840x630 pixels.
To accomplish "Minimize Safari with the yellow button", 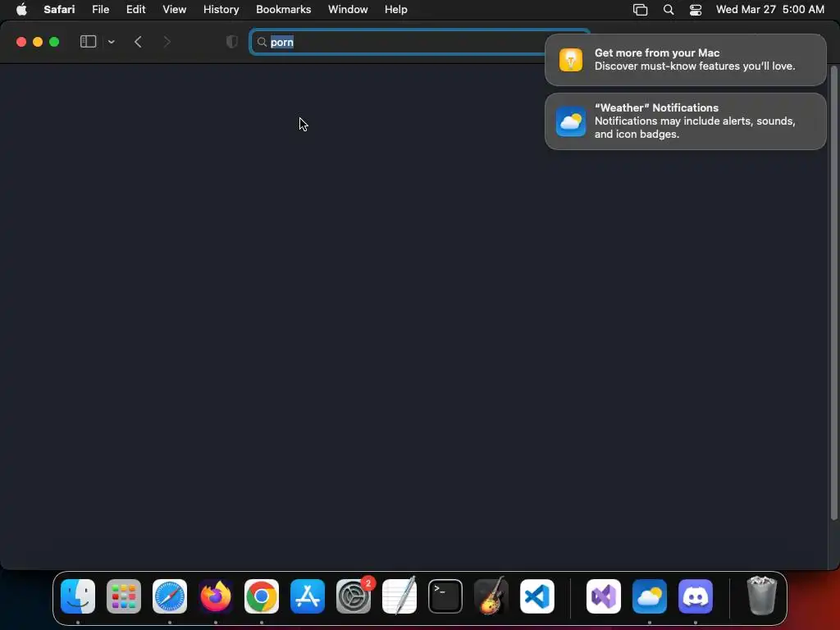I will 38,42.
